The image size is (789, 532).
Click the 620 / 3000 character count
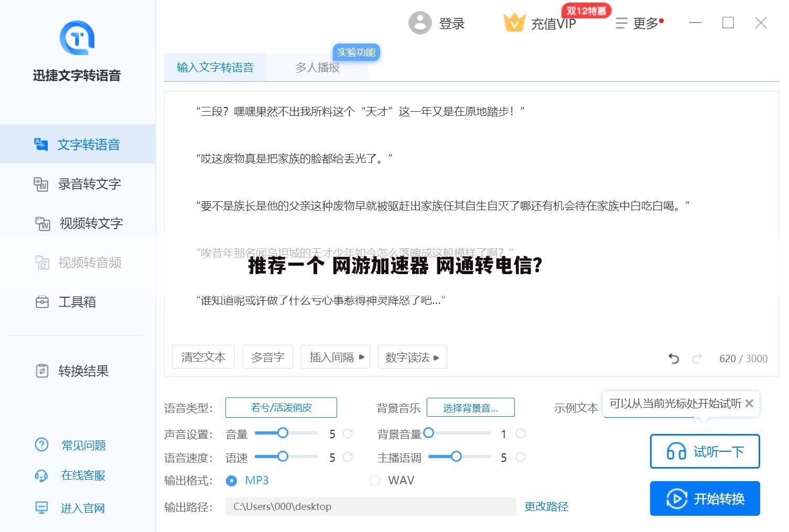pos(743,359)
